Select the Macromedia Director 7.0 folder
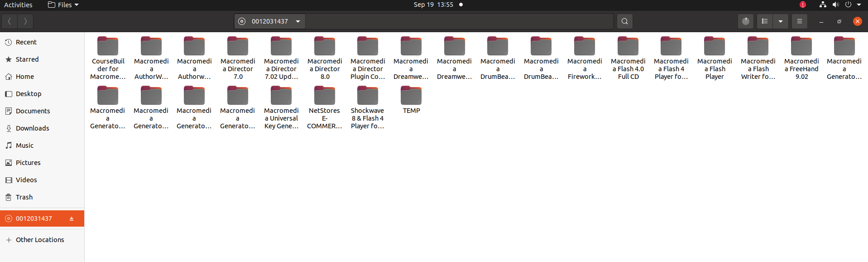This screenshot has height=262, width=868. (238, 58)
